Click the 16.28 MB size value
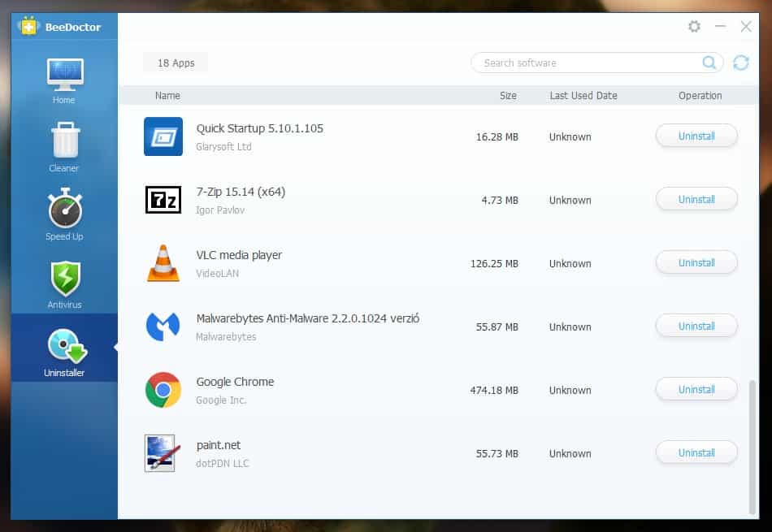 [x=497, y=136]
